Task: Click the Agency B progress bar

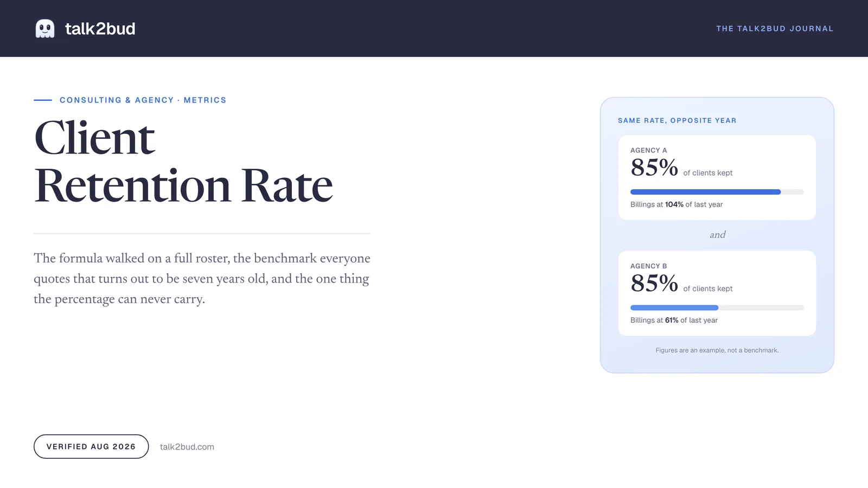Action: (717, 307)
